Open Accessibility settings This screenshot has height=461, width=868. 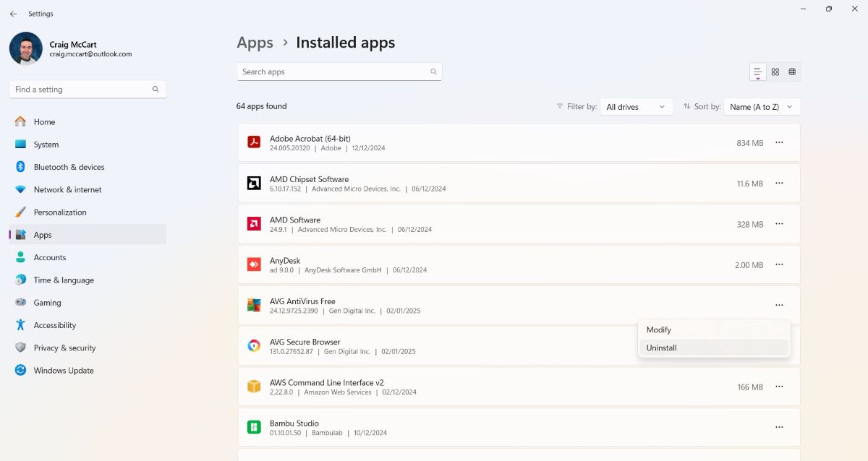pos(88,325)
